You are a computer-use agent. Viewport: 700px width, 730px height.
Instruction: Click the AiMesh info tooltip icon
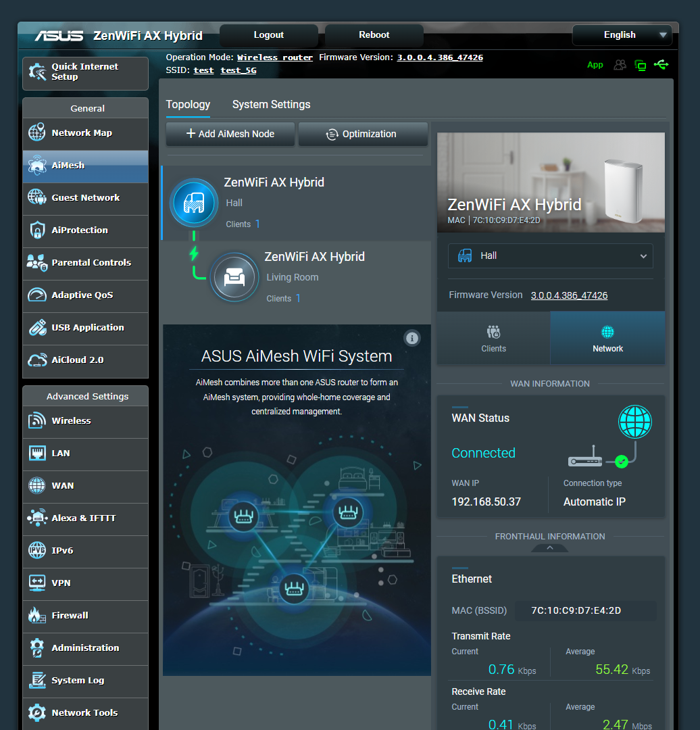[412, 338]
